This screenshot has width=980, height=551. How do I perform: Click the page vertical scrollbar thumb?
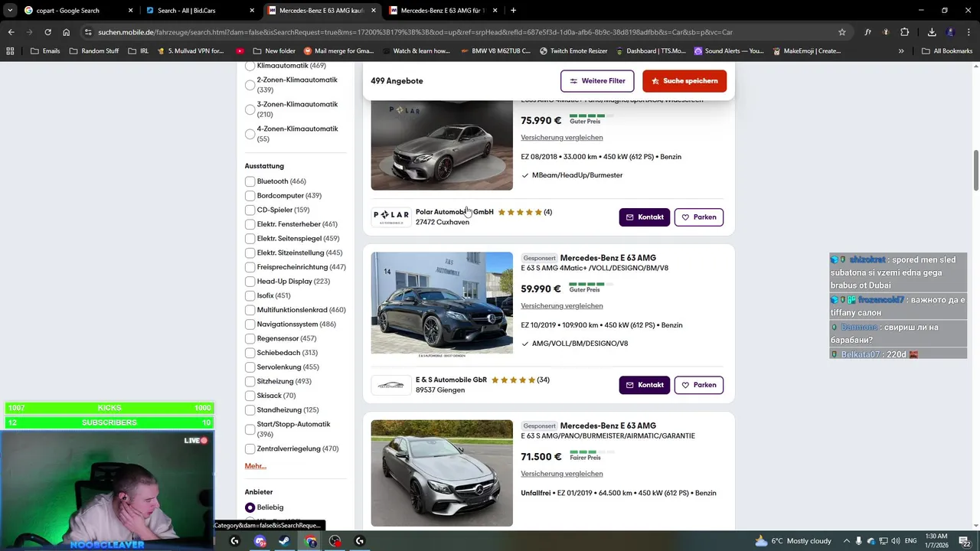point(975,171)
